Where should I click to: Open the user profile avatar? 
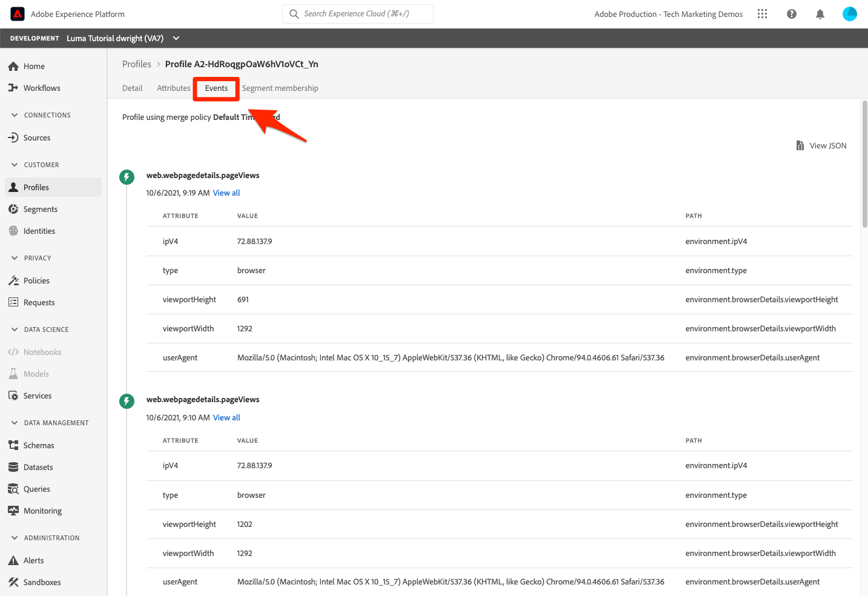click(x=850, y=14)
